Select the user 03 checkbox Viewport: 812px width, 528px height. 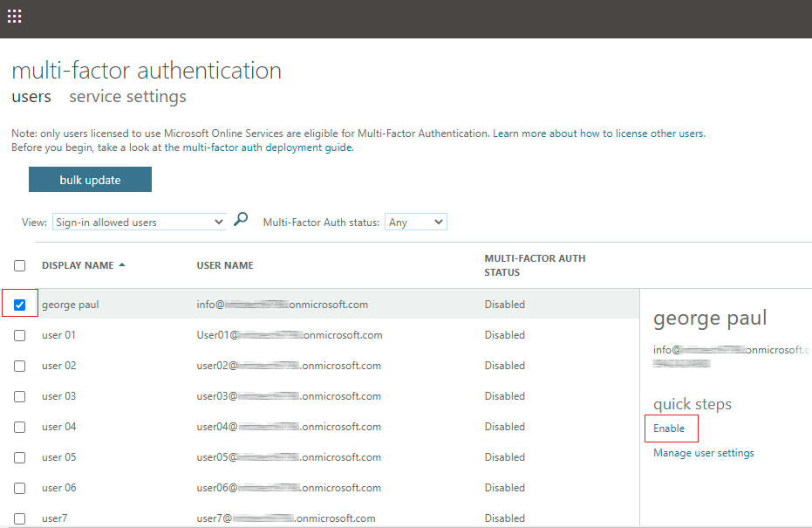coord(20,396)
